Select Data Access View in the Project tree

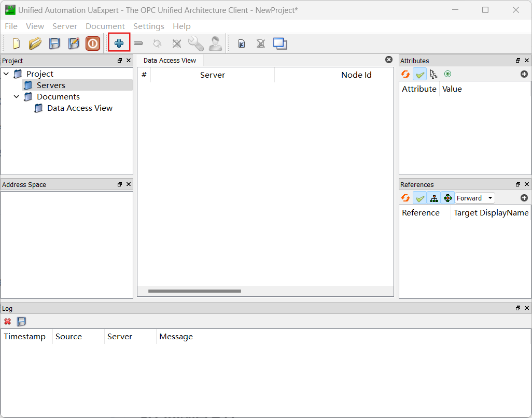[80, 108]
